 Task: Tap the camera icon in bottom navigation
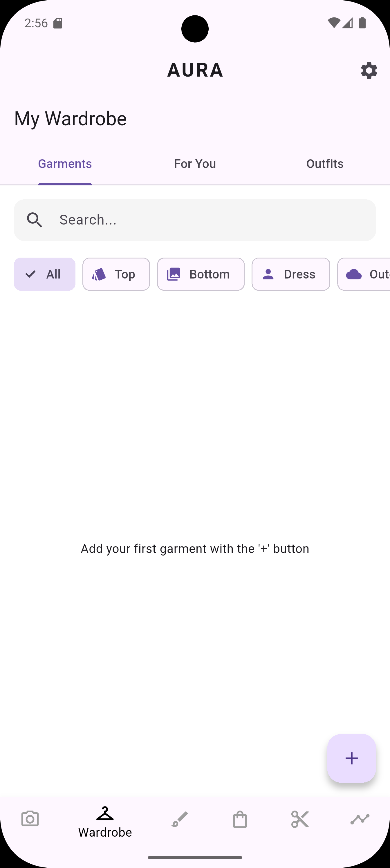(x=30, y=819)
